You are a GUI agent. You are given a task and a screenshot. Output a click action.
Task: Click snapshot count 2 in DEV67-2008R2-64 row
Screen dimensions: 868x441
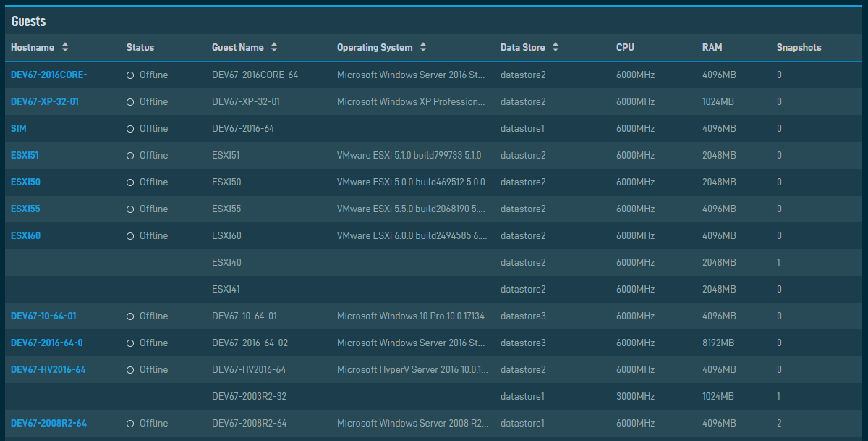pyautogui.click(x=779, y=423)
